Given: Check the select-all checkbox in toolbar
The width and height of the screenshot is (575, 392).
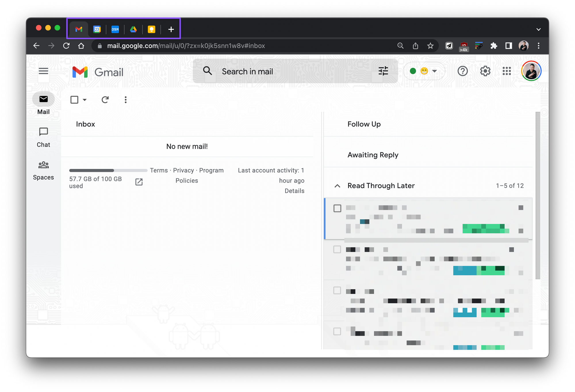Looking at the screenshot, I should pos(74,100).
